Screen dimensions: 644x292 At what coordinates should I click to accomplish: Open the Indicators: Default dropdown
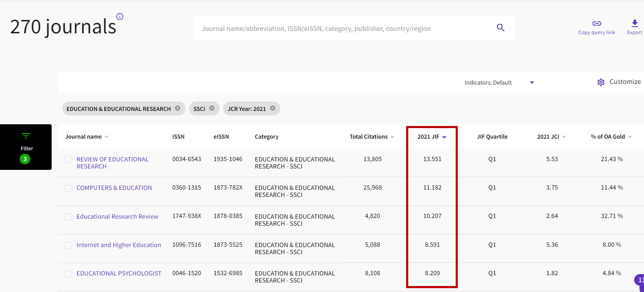[x=499, y=82]
